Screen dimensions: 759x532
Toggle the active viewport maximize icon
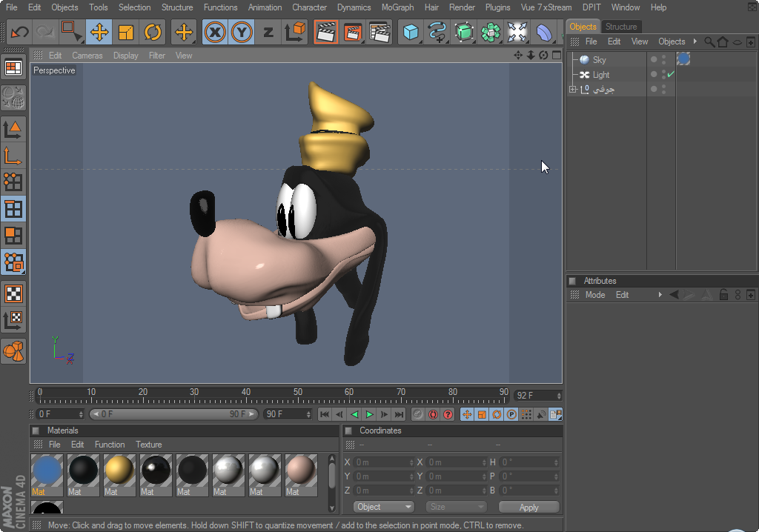(x=557, y=55)
